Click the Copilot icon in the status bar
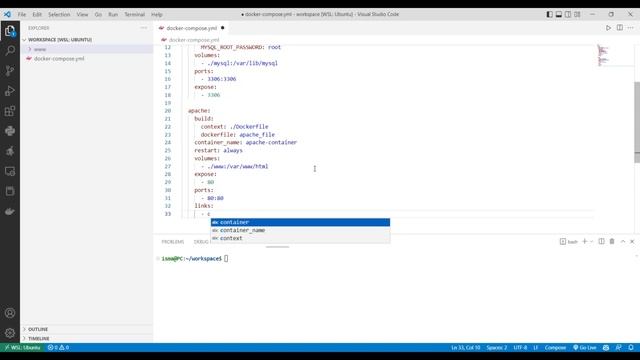Viewport: 640px width, 360px height. [606, 348]
